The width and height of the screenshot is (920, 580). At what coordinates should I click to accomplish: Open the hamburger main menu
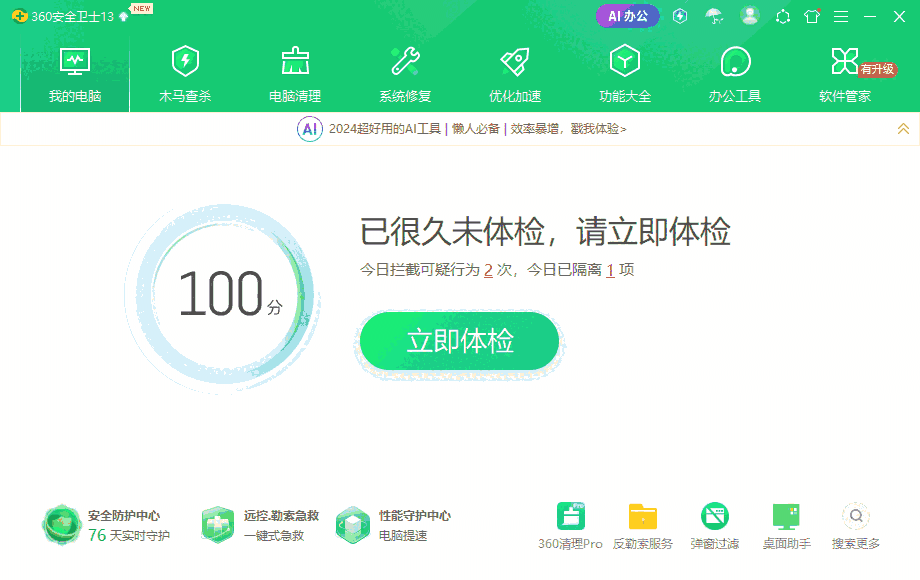tap(841, 16)
